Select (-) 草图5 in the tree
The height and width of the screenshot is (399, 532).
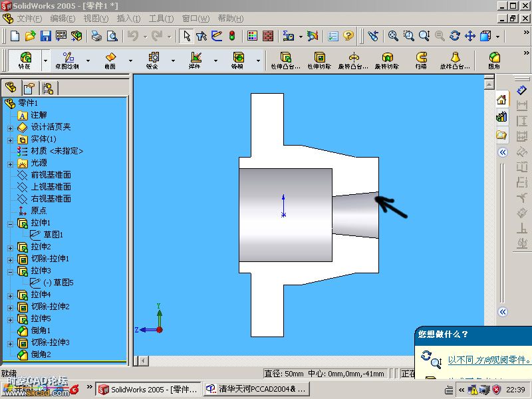coord(59,282)
